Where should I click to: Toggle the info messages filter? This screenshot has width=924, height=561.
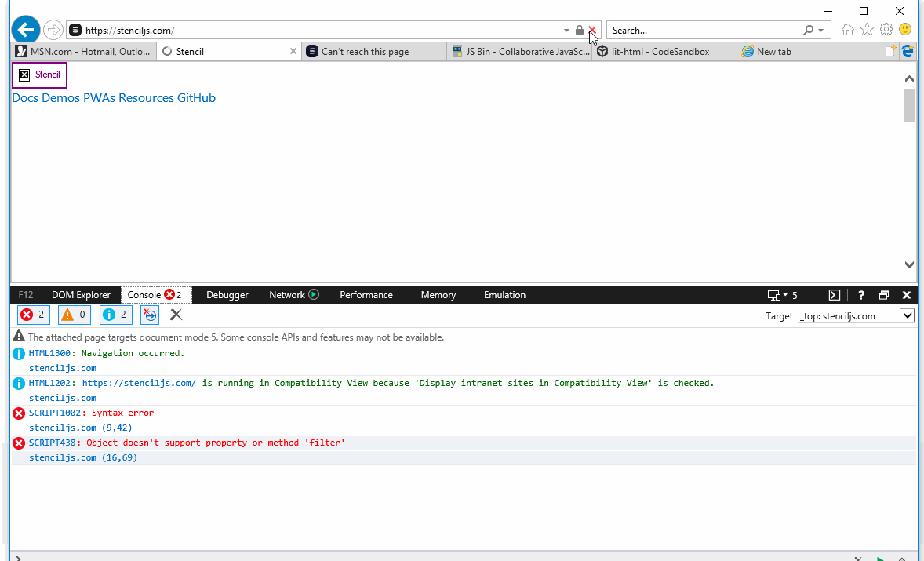(x=115, y=314)
